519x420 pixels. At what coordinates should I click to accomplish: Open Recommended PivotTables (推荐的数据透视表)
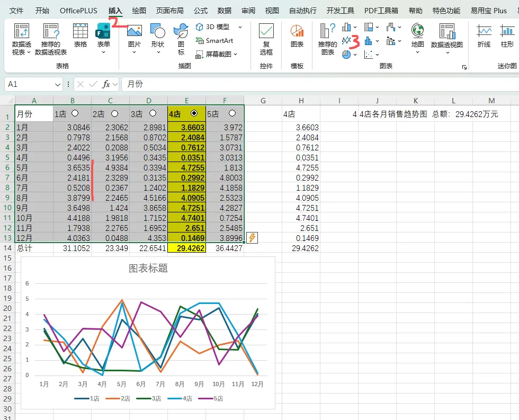(51, 39)
